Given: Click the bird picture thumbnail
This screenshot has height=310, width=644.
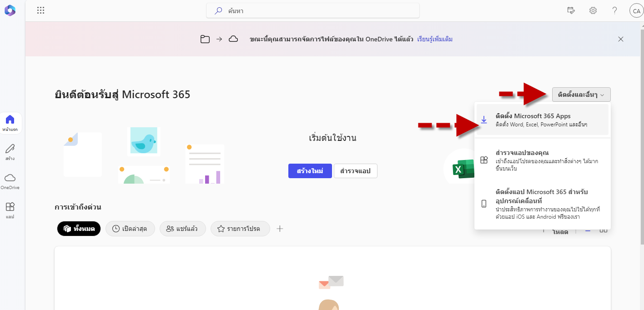Looking at the screenshot, I should (x=144, y=140).
